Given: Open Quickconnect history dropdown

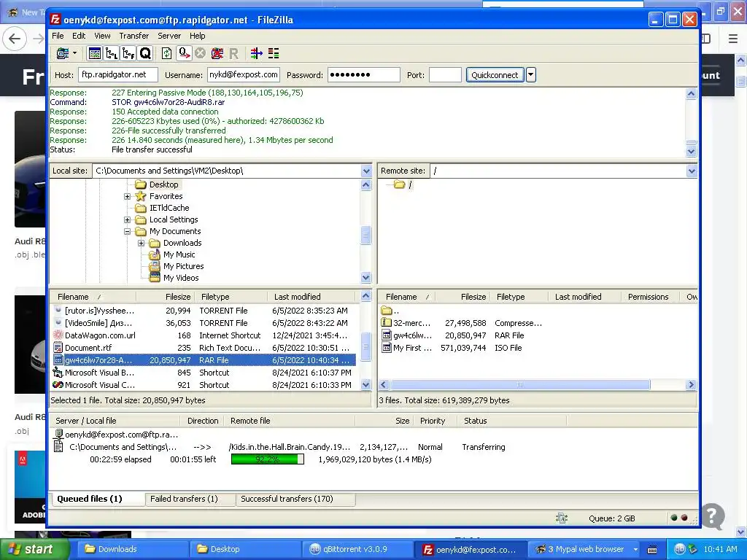Looking at the screenshot, I should tap(531, 75).
